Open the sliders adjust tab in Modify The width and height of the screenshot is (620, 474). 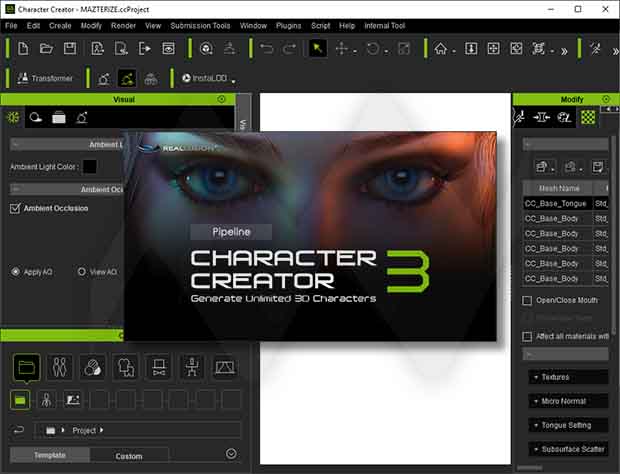(x=541, y=117)
